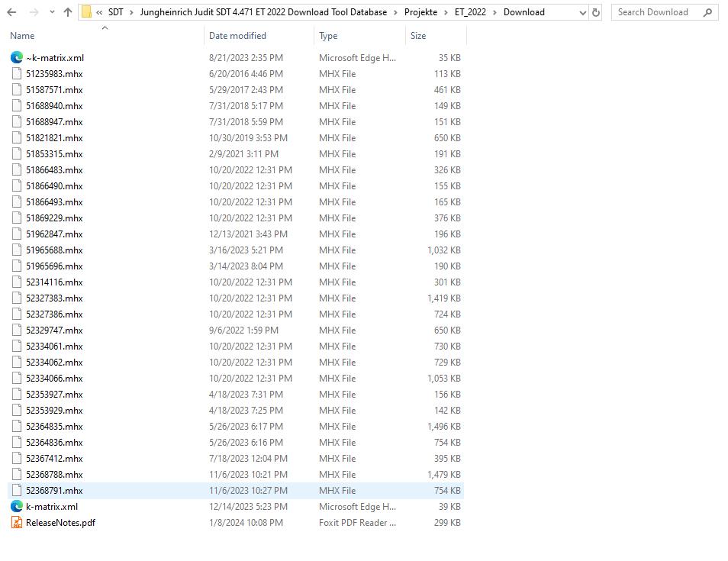728x561 pixels.
Task: Open address bar history dropdown
Action: tap(583, 13)
